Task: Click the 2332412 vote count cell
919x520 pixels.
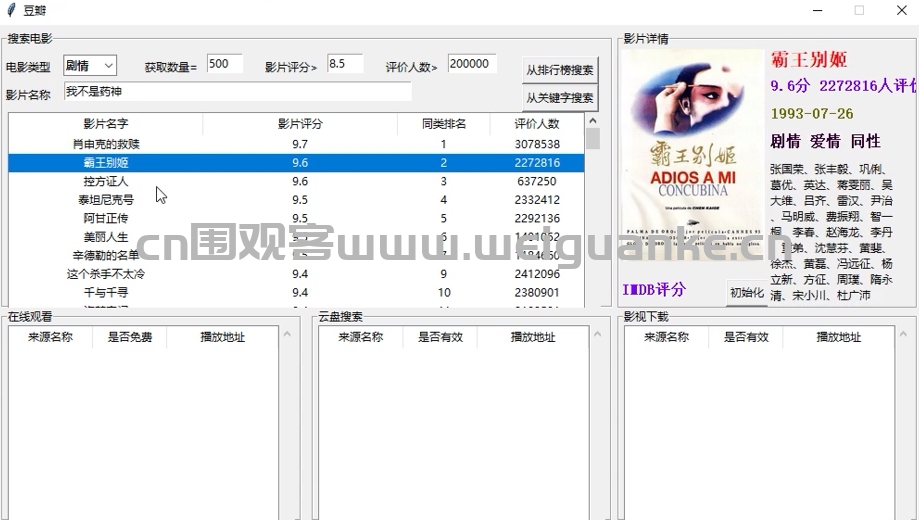Action: [x=537, y=199]
